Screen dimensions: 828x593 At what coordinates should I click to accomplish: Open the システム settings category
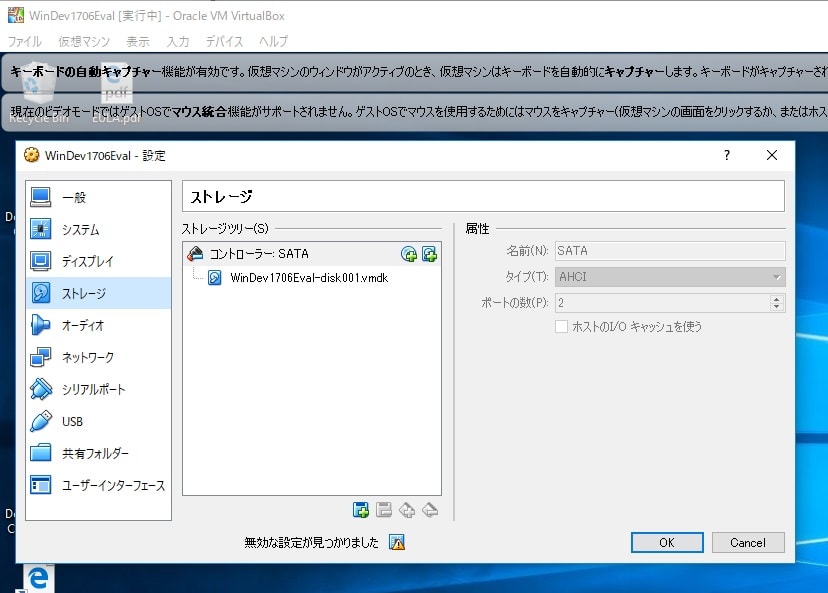pyautogui.click(x=98, y=229)
